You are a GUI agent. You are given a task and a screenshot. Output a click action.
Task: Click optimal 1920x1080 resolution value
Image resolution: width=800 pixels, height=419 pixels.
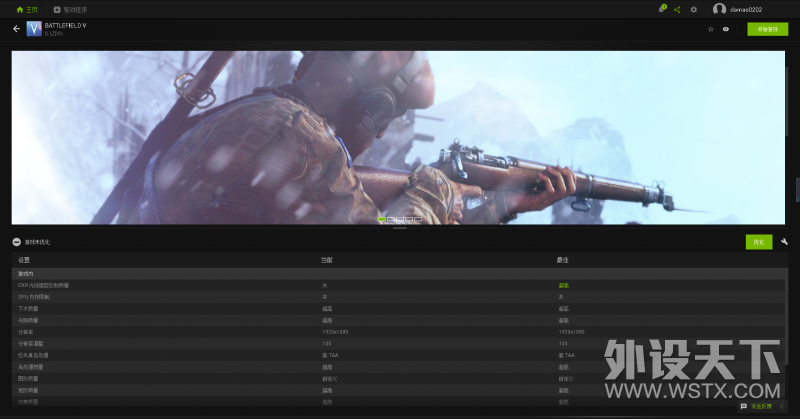571,332
